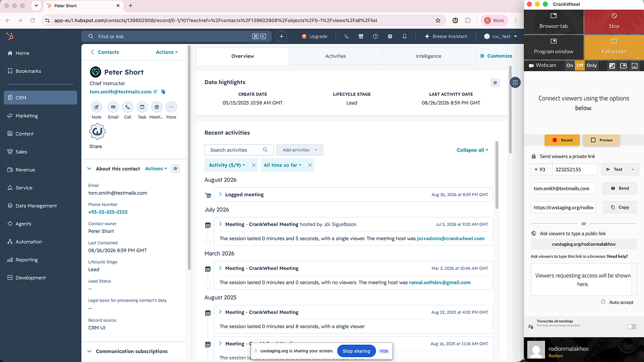Click the Note action icon

[96, 107]
